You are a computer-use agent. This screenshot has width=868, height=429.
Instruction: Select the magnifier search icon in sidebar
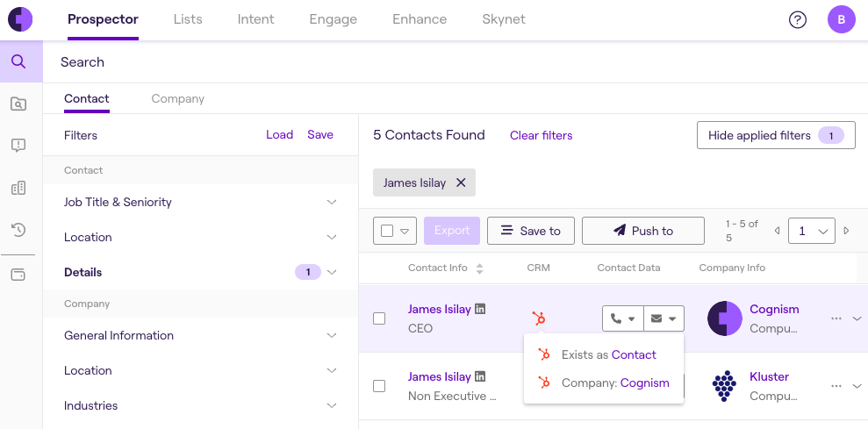tap(18, 61)
